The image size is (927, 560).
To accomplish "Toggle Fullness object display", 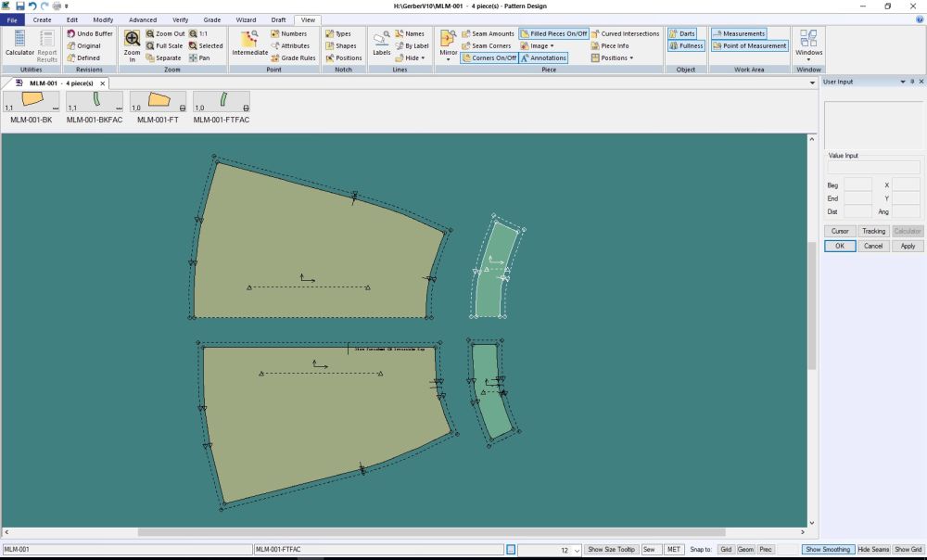I will point(686,45).
